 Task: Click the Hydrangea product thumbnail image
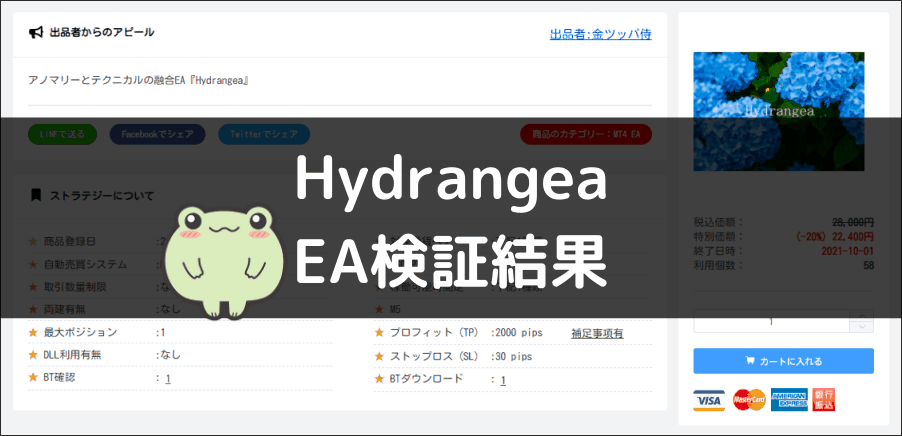779,112
